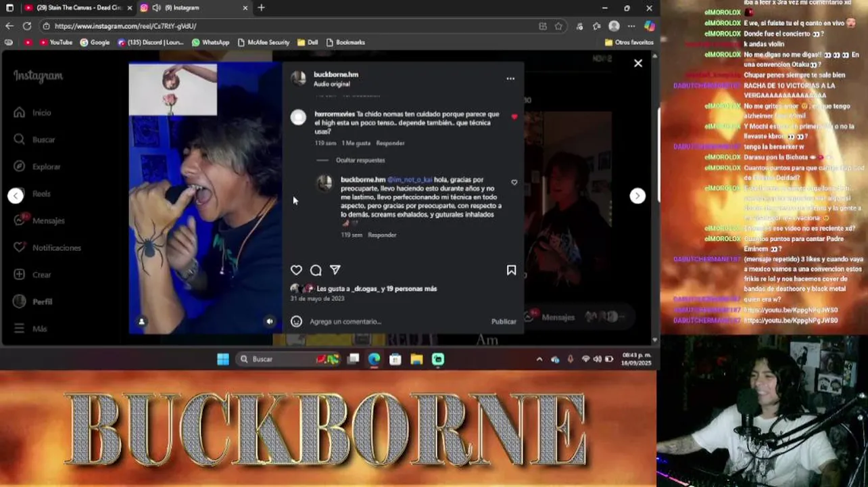The image size is (868, 487).
Task: Open the emoji picker in comment box
Action: point(296,321)
